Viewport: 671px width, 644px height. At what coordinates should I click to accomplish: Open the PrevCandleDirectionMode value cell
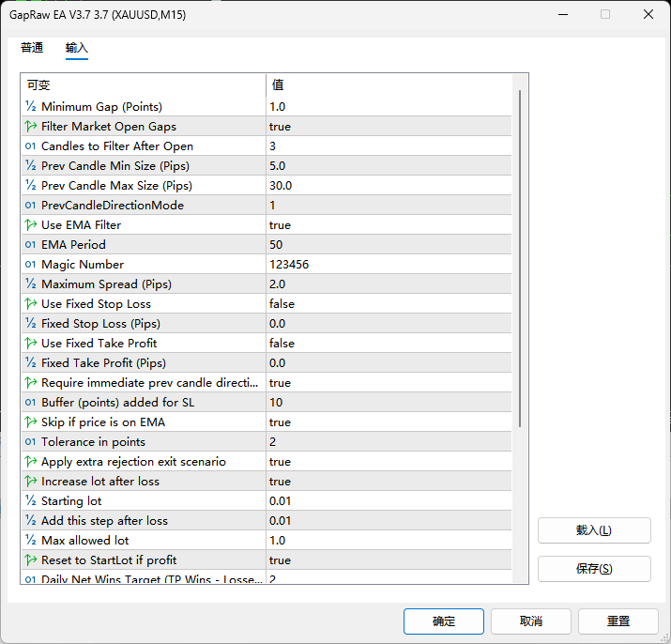click(x=389, y=206)
